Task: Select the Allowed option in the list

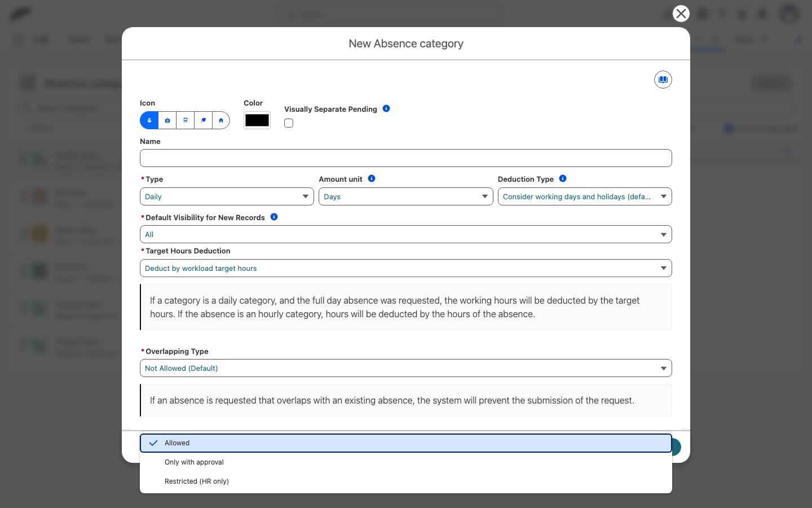Action: click(406, 443)
